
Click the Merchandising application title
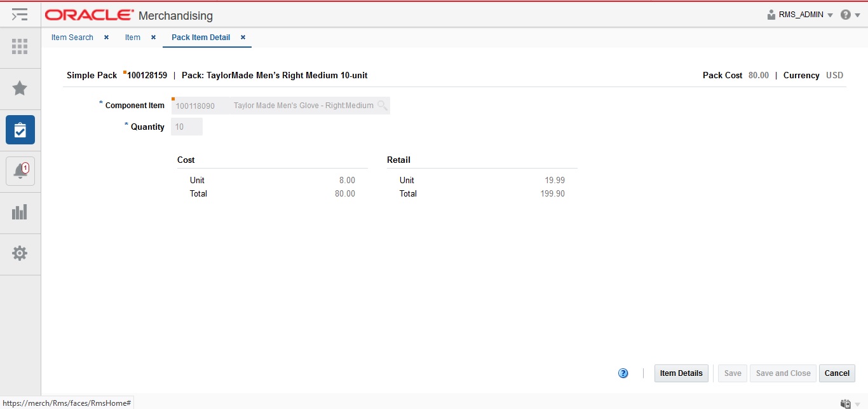pos(175,16)
